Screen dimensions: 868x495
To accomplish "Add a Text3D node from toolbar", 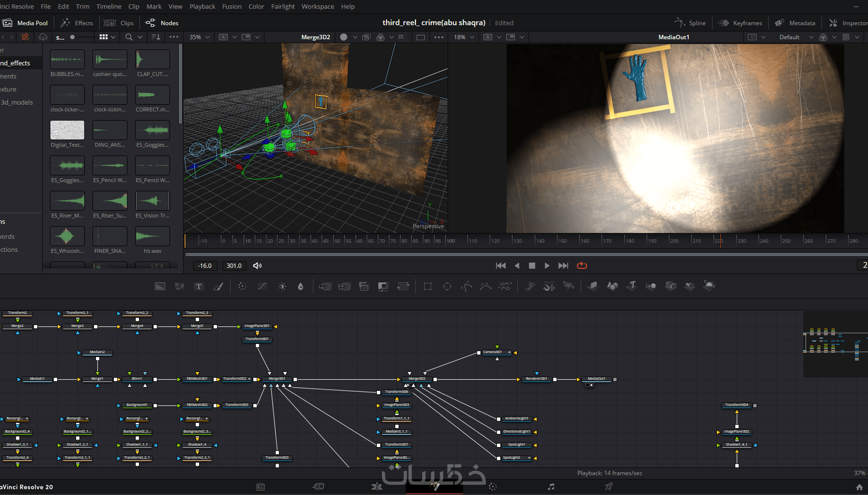I will (x=632, y=286).
